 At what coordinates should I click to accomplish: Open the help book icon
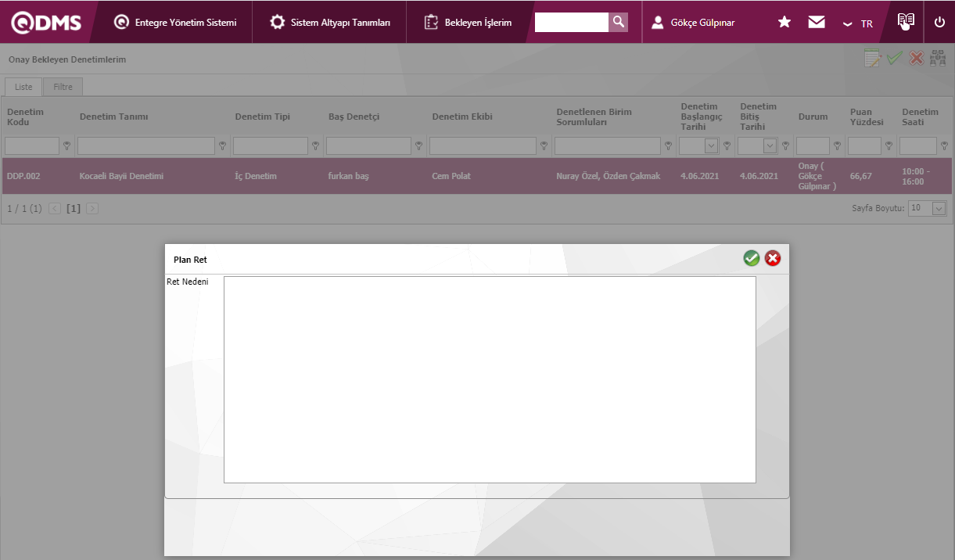pos(906,21)
